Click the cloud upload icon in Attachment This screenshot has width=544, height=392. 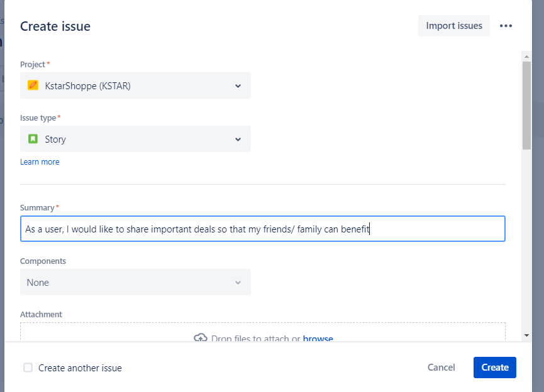click(x=200, y=338)
